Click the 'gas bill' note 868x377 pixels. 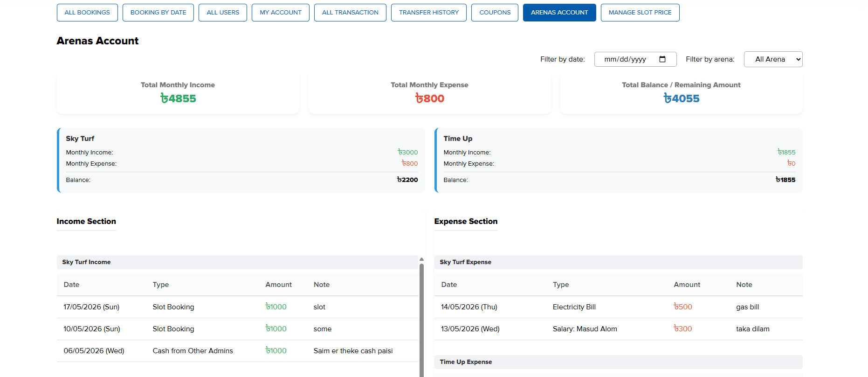(747, 307)
